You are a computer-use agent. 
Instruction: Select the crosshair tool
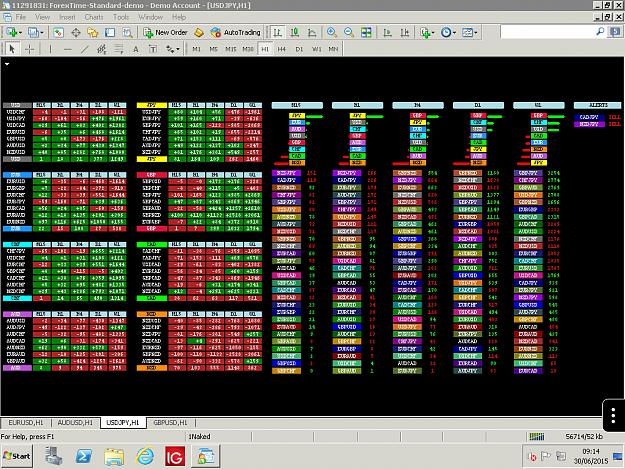tap(29, 49)
